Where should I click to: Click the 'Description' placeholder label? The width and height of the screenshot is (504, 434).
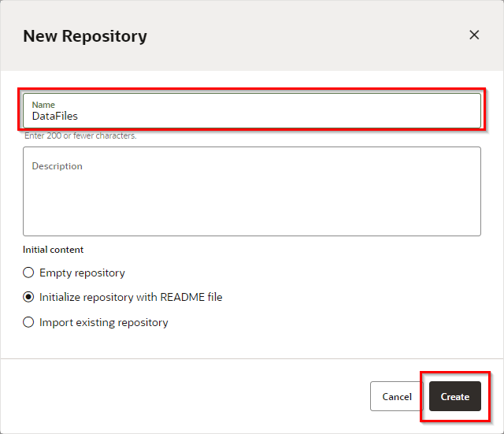click(x=57, y=166)
